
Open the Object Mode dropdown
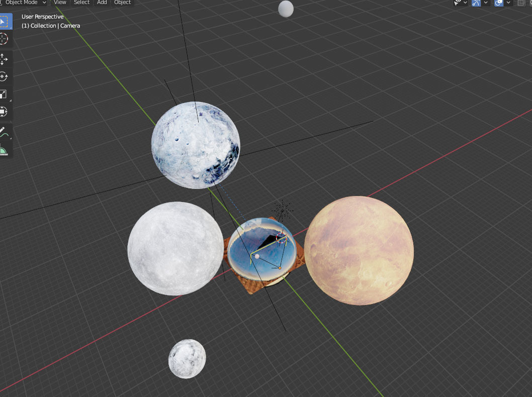tap(24, 3)
